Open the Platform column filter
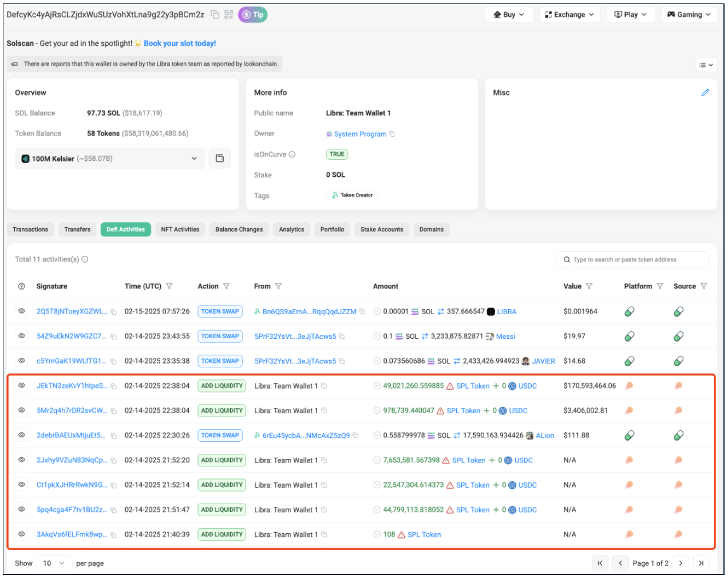 point(660,286)
